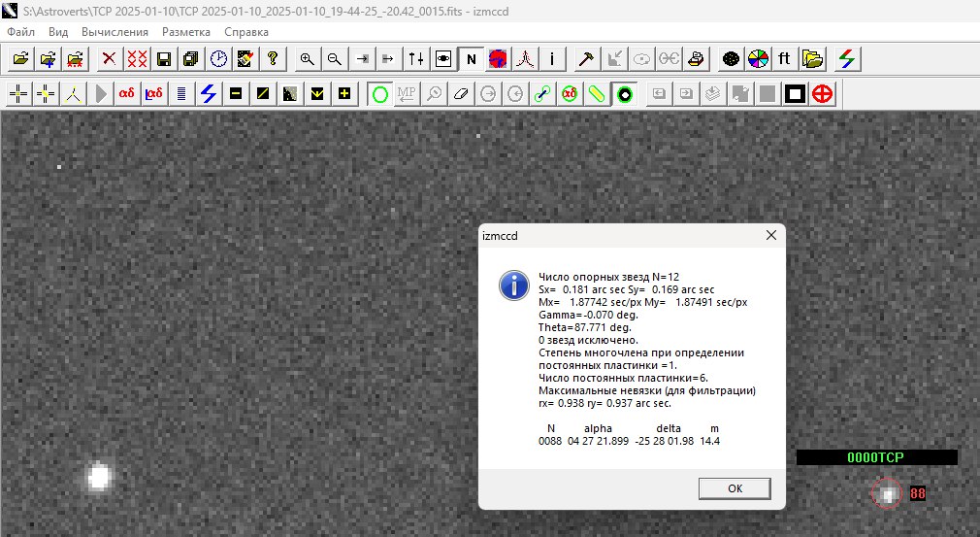Click the crosshair with yellow streak icon
980x537 pixels.
pos(46,94)
